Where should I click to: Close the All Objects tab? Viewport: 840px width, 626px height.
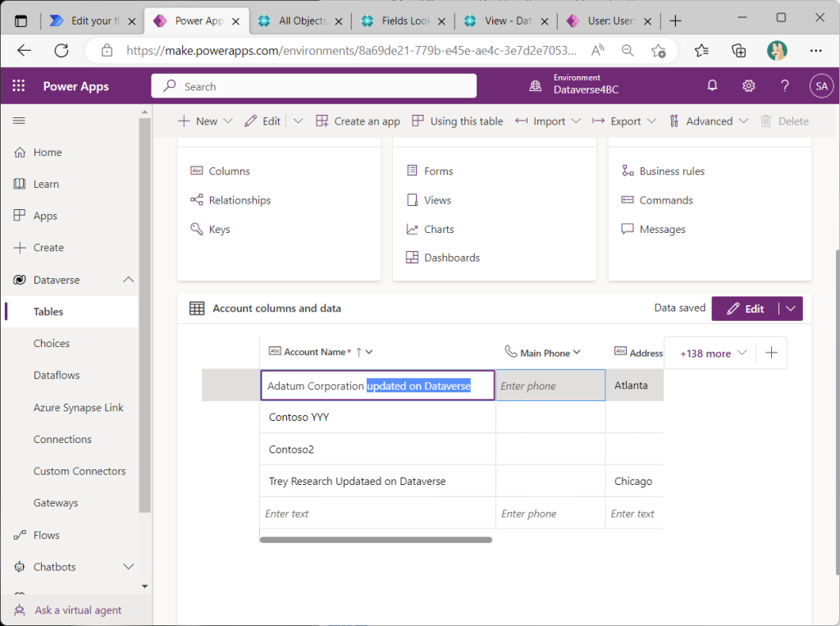(x=339, y=21)
